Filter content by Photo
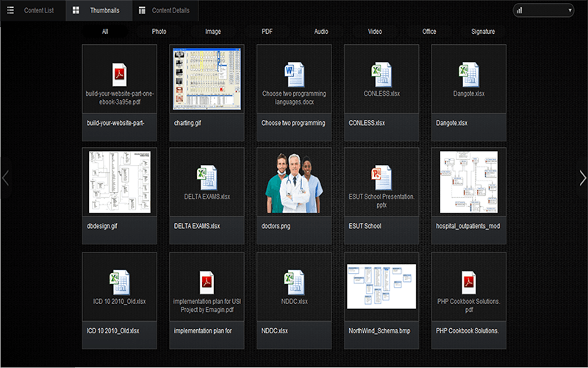Screen dimensions: 588x368 click(159, 32)
